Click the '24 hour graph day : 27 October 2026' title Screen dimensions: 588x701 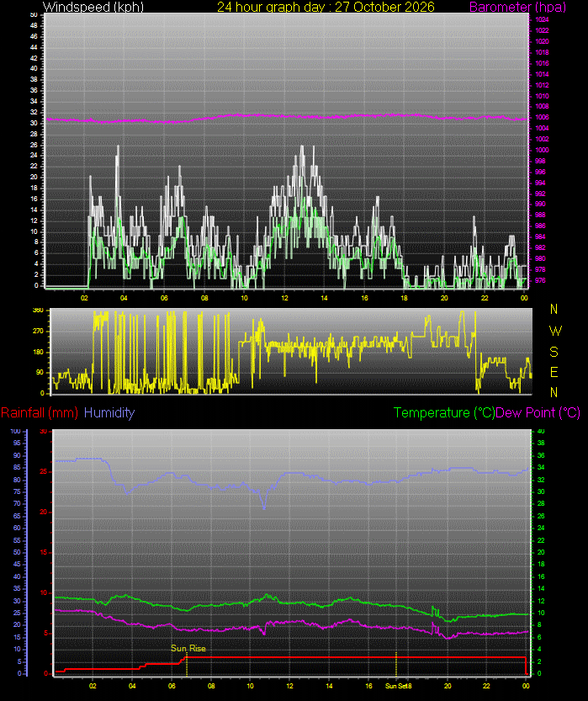click(x=326, y=7)
